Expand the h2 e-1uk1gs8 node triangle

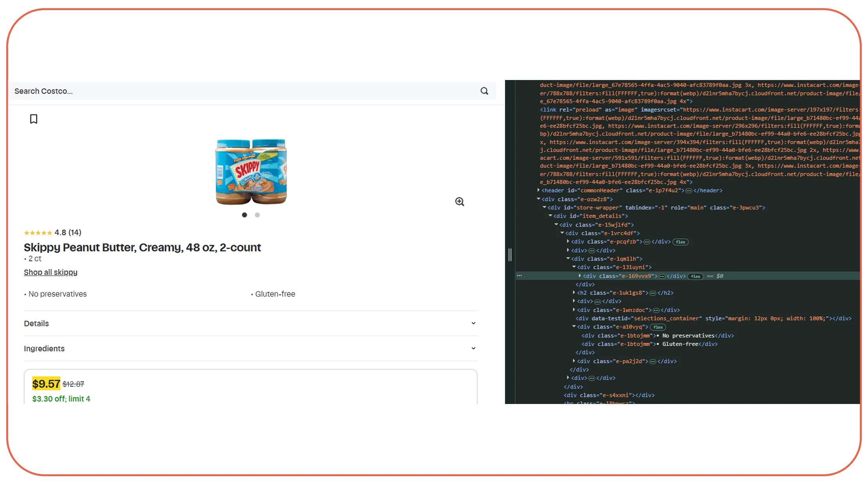point(574,292)
